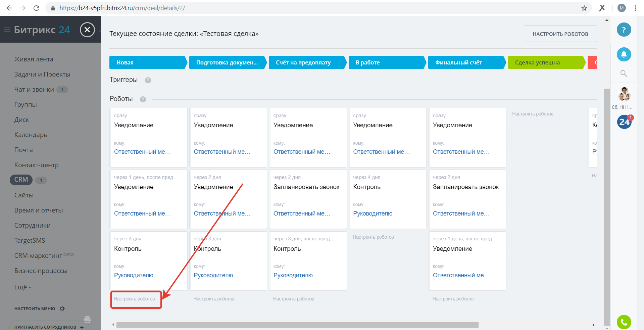This screenshot has height=330, width=644.
Task: Click ПРИГЛАСИТЬ СОТРУДНИКОВ button
Action: 49,327
